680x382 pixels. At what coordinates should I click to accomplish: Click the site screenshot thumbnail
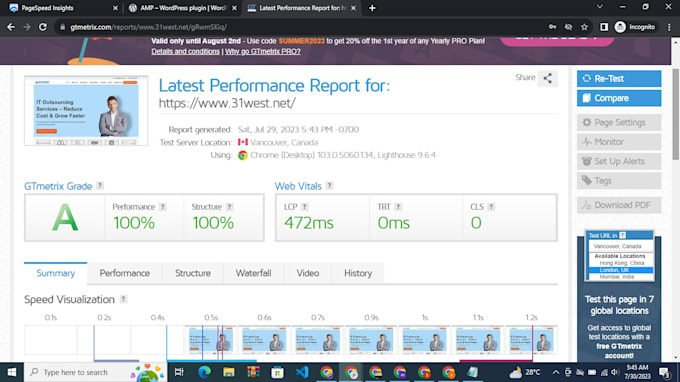point(86,111)
